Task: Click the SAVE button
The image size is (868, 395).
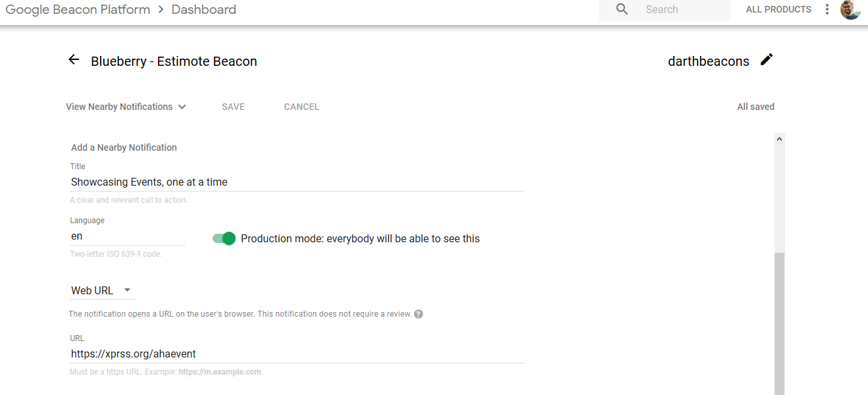Action: click(233, 107)
